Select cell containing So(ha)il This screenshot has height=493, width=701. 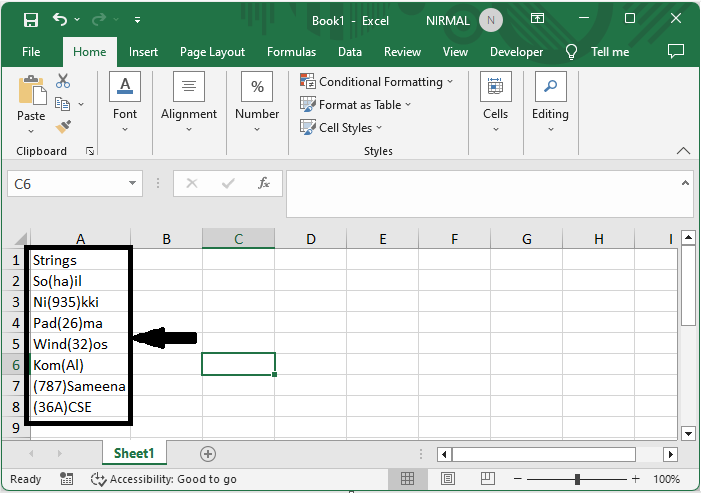point(80,281)
